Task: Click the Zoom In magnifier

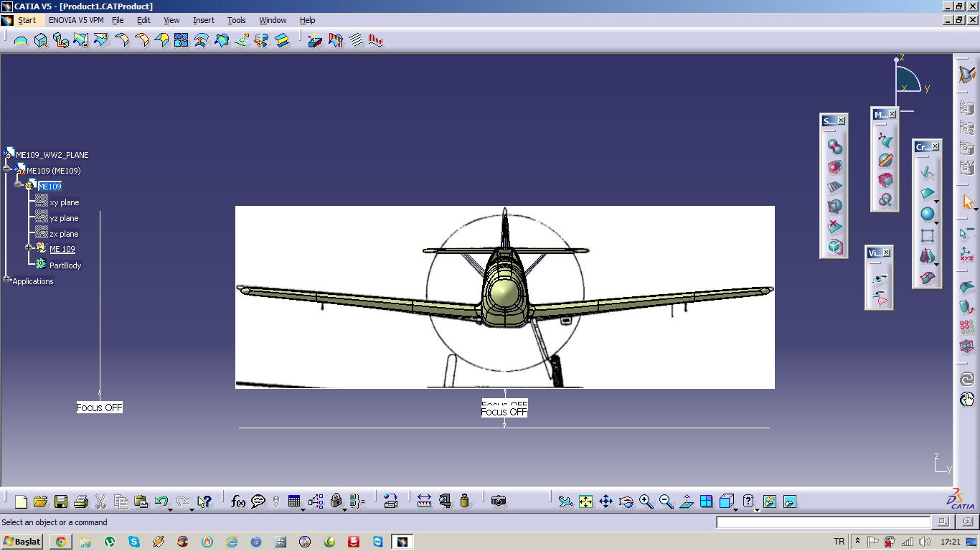Action: (x=646, y=501)
